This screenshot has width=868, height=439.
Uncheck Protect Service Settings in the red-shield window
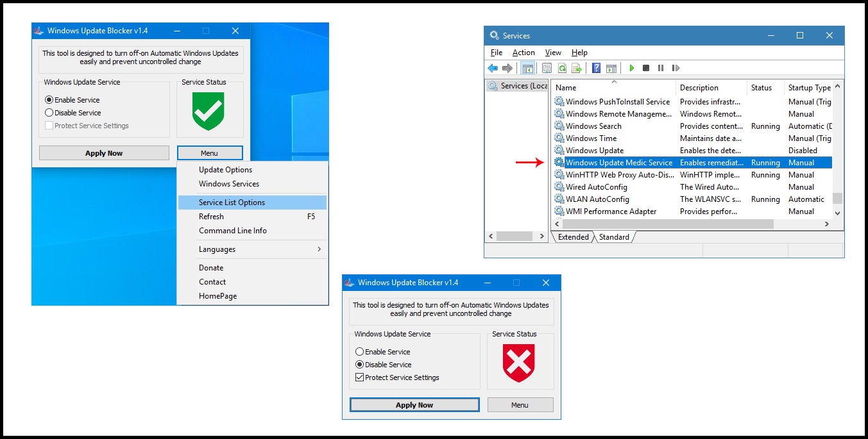pos(359,377)
